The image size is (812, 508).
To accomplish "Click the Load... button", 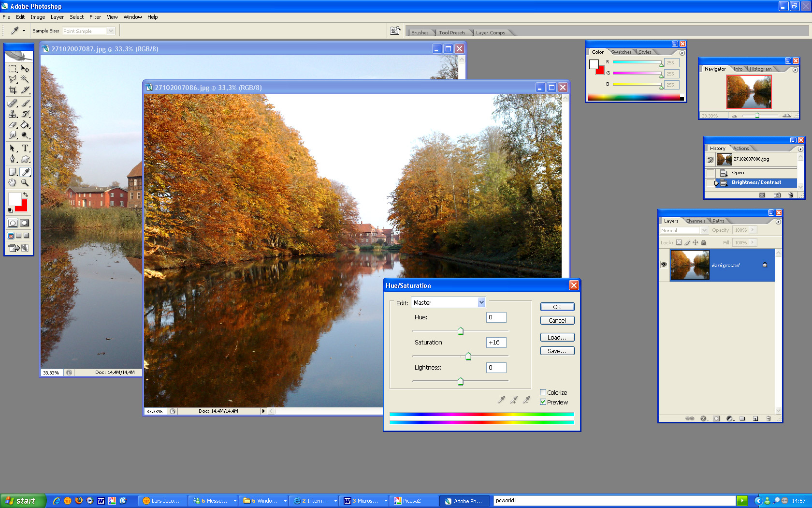I will pyautogui.click(x=557, y=337).
